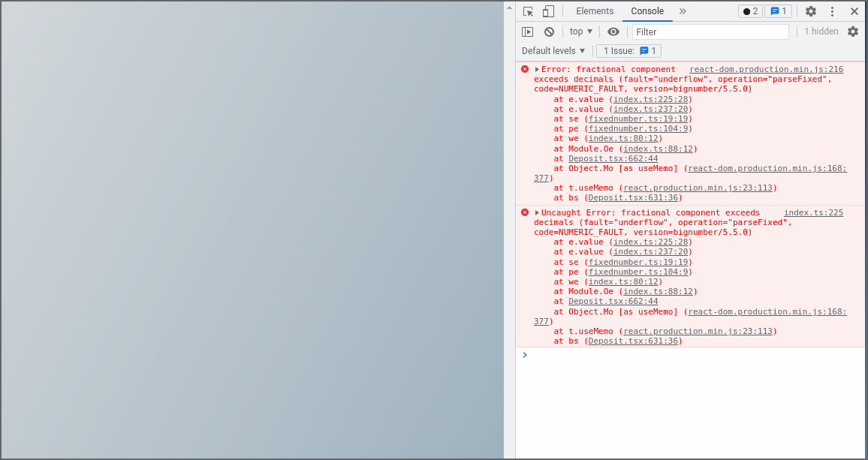Click the error count badge showing 2
This screenshot has height=460, width=868.
coord(750,11)
